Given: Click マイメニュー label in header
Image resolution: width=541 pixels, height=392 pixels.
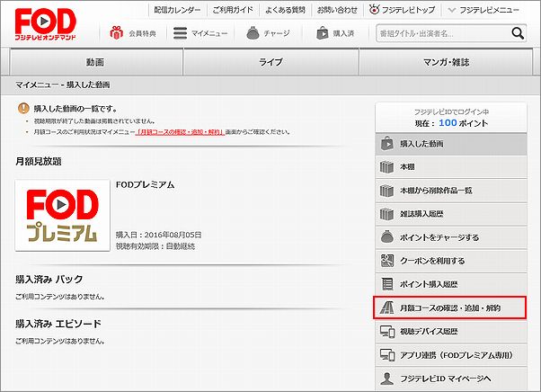Looking at the screenshot, I should tap(209, 33).
